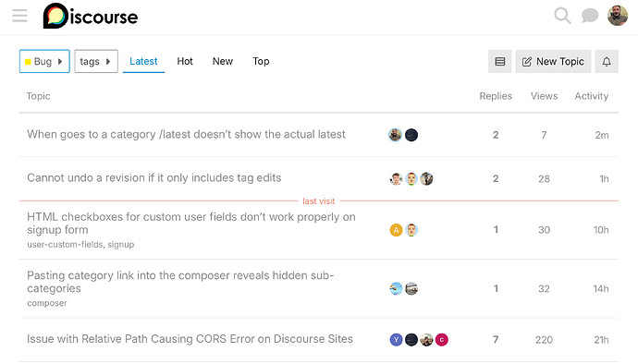Open HTML checkboxes custom user fields topic
Screen dimensions: 638x364
click(191, 224)
